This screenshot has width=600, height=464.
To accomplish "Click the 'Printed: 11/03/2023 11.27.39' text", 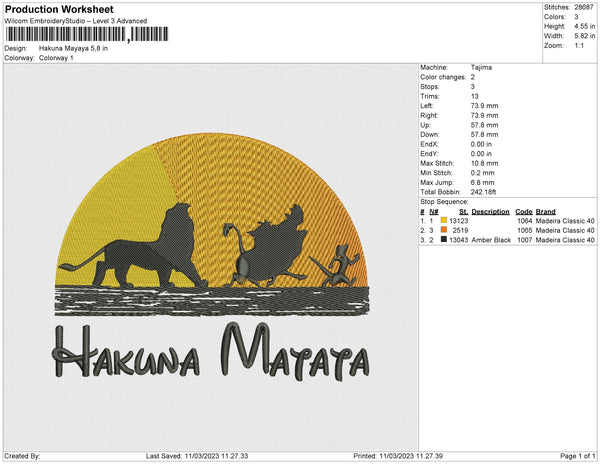I will (x=398, y=456).
